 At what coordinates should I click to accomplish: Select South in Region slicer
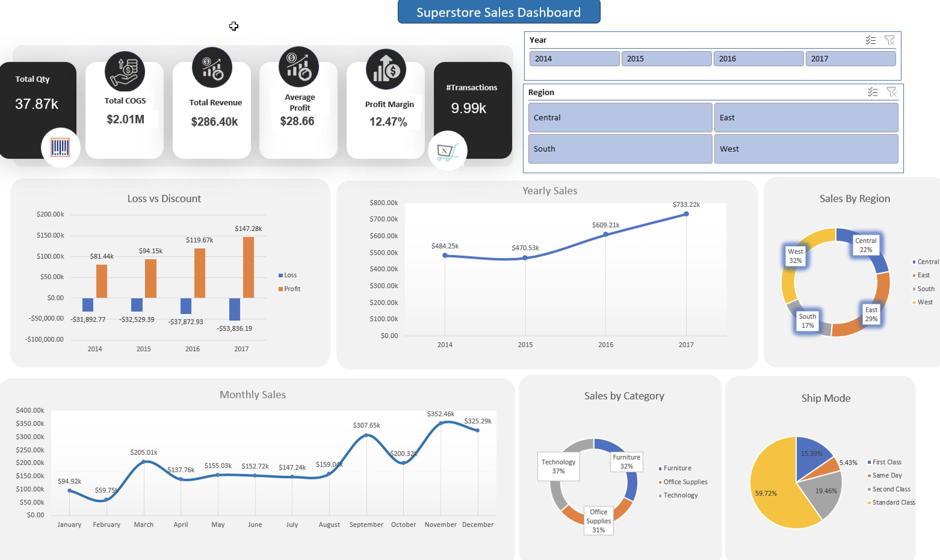click(x=620, y=149)
